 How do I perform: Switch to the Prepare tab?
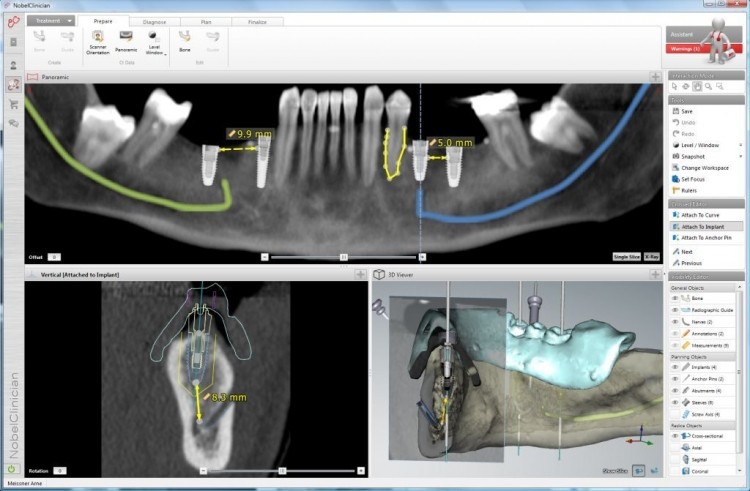tap(103, 21)
